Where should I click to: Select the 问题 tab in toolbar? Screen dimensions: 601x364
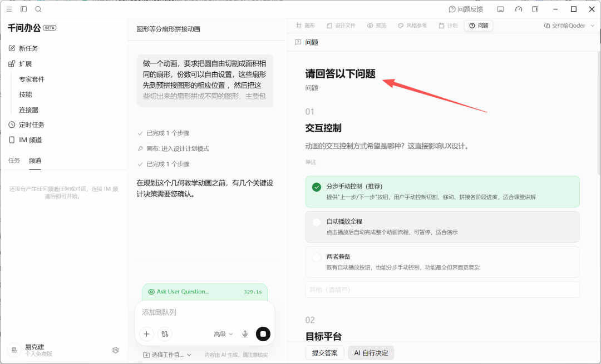pos(479,26)
